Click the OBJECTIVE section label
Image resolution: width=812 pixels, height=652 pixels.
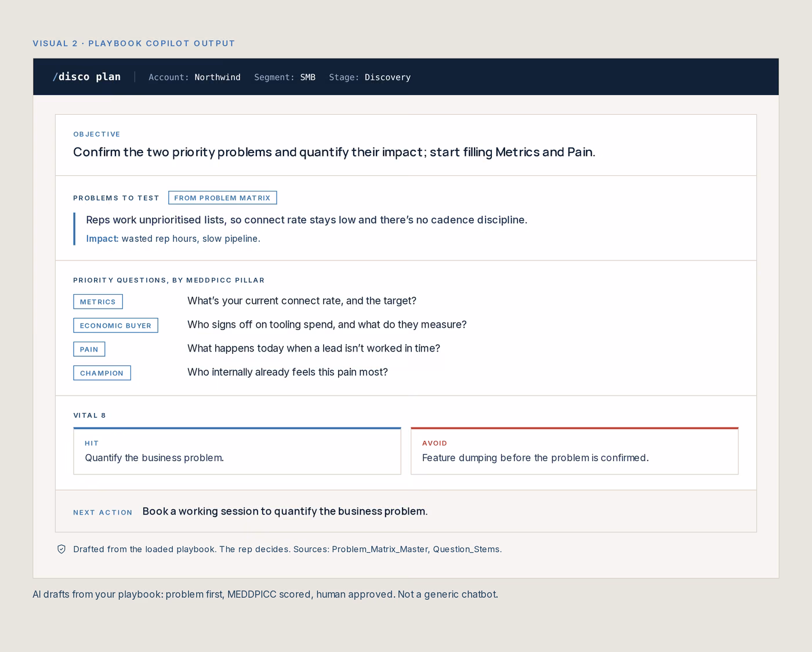(x=97, y=134)
